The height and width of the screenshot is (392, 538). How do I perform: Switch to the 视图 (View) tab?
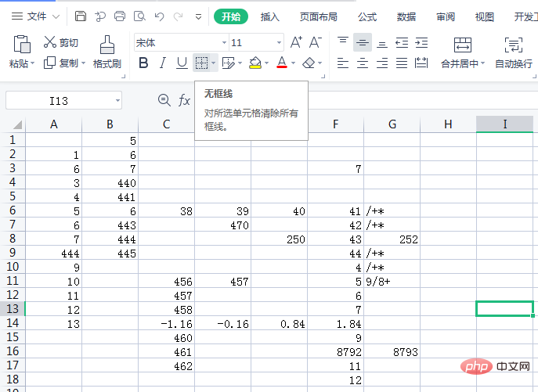(x=485, y=16)
